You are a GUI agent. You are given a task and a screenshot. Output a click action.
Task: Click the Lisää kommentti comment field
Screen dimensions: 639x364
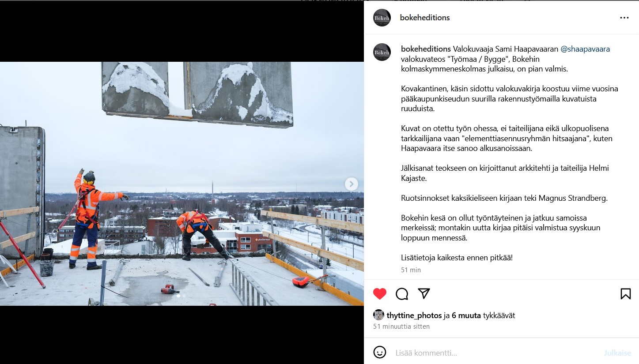click(496, 353)
